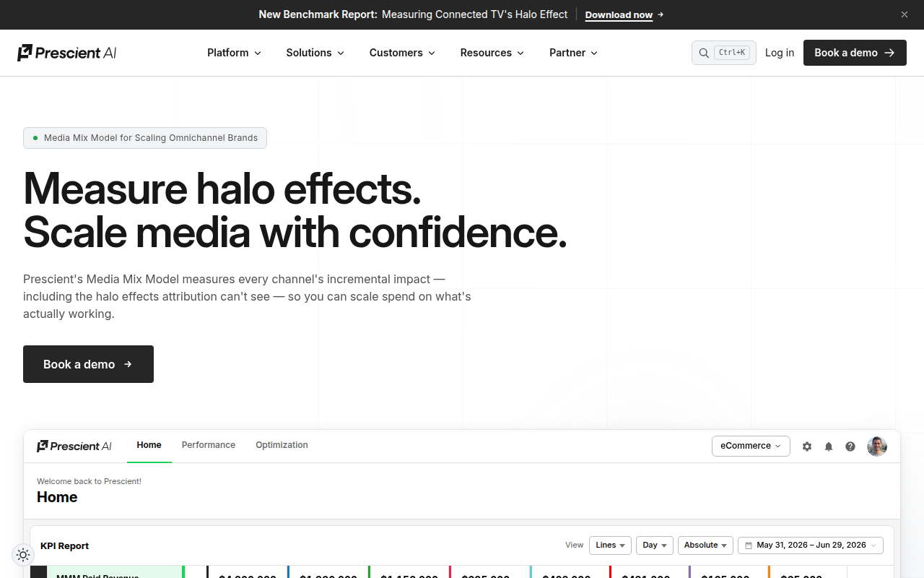Image resolution: width=924 pixels, height=578 pixels.
Task: Open the Partner dropdown menu
Action: click(x=573, y=53)
